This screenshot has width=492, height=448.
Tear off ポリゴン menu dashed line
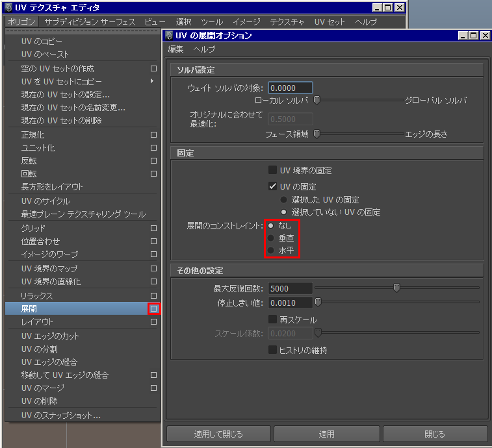tap(82, 31)
